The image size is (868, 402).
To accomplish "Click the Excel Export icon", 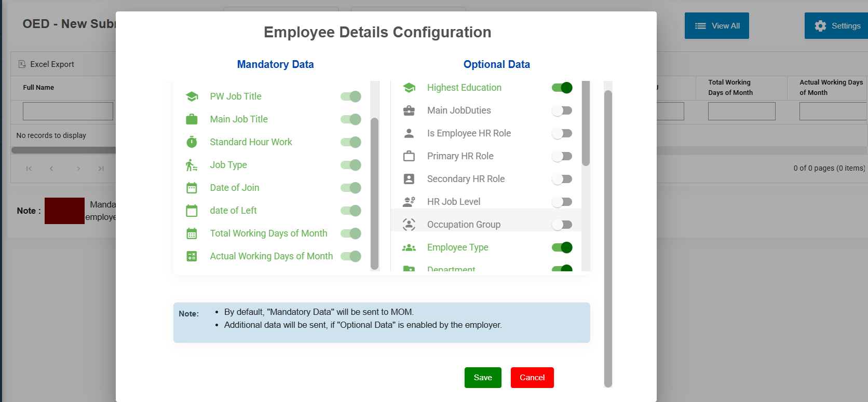I will [x=22, y=64].
